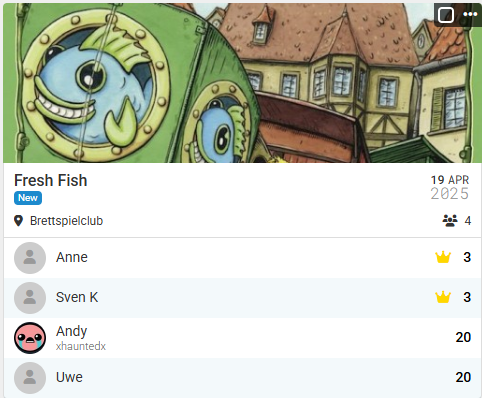
Task: Open the Fresh Fish game title
Action: pyautogui.click(x=51, y=180)
